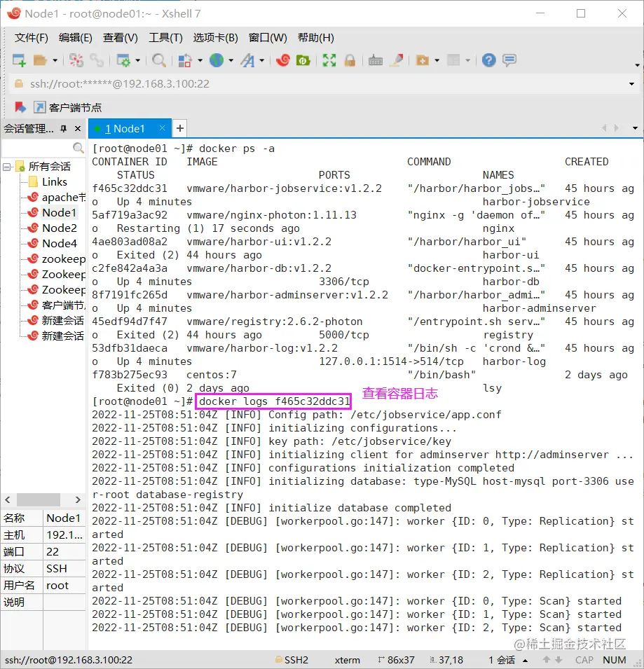Click the 主机 value 192.1... cell
The image size is (644, 669).
64,534
